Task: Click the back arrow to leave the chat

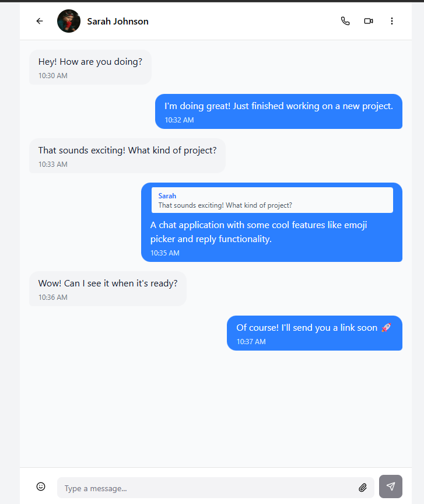Action: tap(39, 20)
